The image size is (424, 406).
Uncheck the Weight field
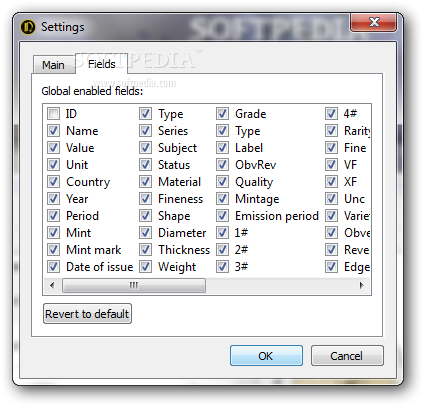pyautogui.click(x=145, y=267)
